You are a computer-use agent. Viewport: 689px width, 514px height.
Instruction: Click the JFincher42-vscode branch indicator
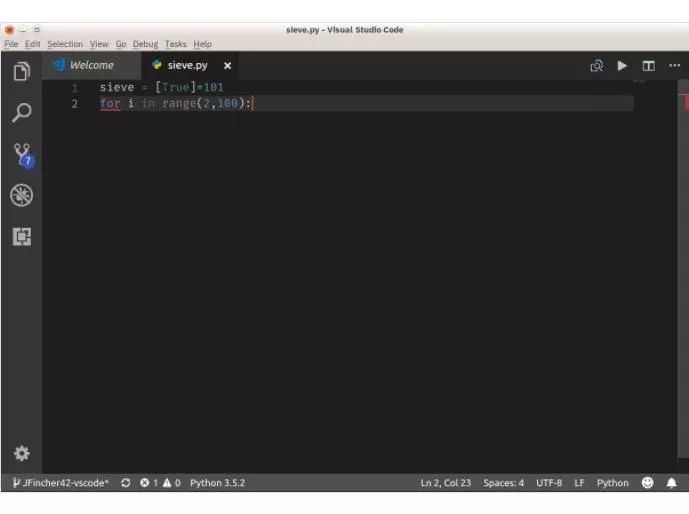coord(61,483)
